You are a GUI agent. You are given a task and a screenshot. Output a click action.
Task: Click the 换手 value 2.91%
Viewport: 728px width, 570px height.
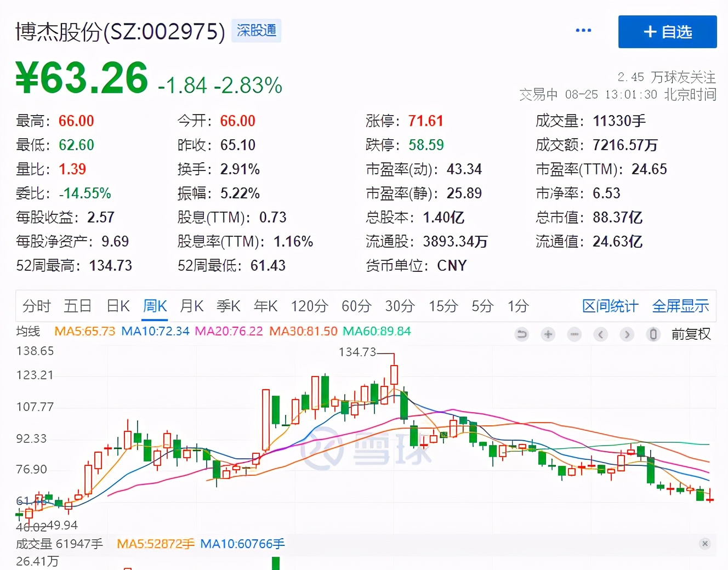pyautogui.click(x=240, y=169)
